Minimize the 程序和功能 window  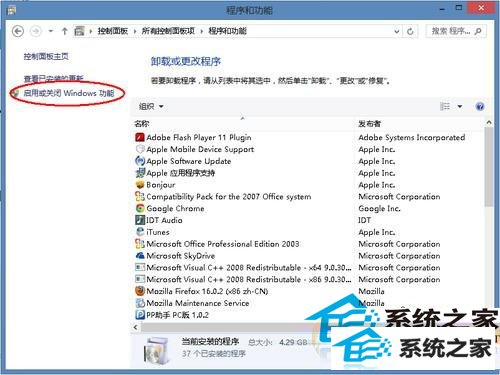[x=442, y=9]
